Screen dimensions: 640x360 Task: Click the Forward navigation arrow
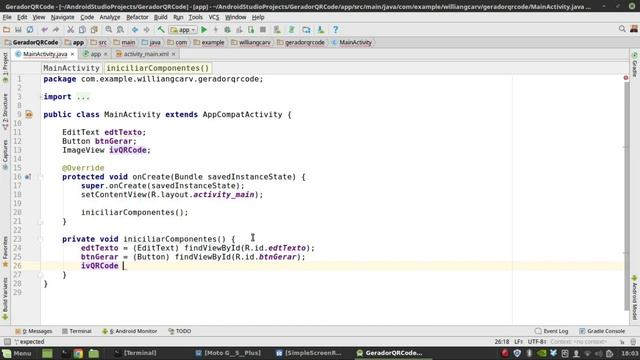147,29
